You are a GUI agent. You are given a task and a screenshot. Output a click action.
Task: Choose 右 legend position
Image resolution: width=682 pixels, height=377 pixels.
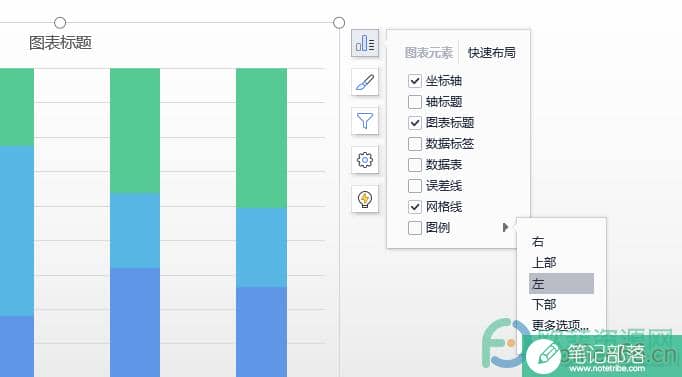pos(562,241)
